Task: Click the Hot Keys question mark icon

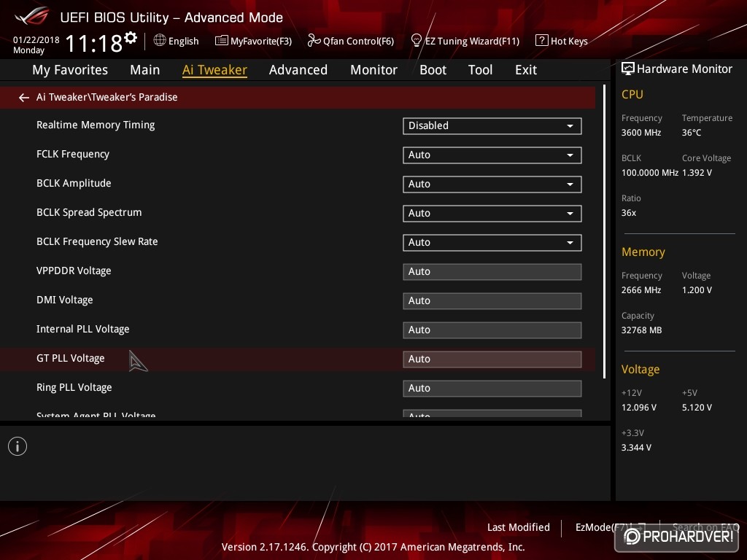Action: (x=542, y=41)
